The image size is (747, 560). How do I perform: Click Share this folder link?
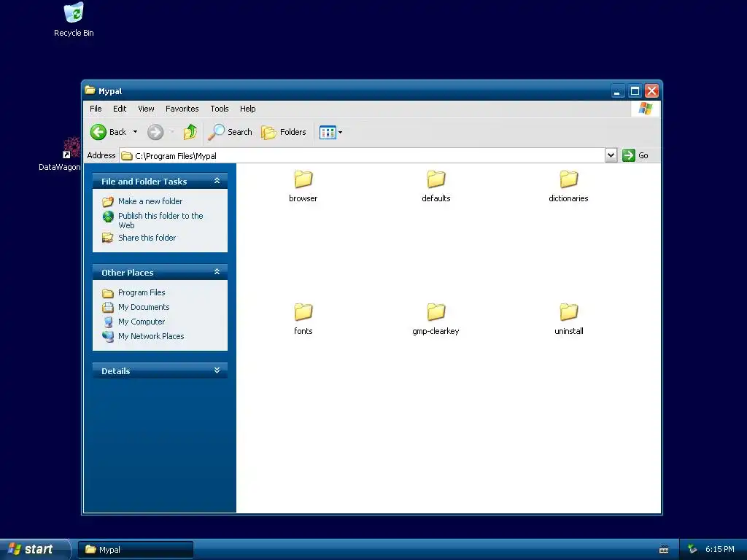click(147, 238)
